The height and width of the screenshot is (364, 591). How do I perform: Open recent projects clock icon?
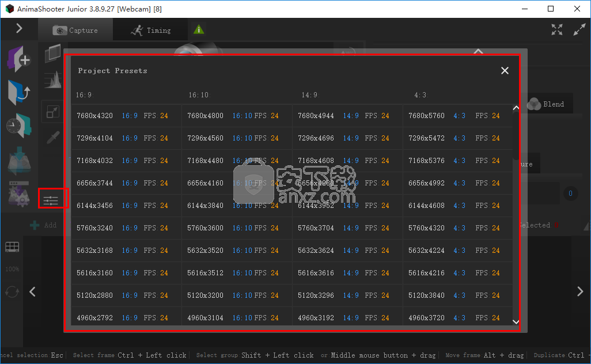pyautogui.click(x=18, y=126)
